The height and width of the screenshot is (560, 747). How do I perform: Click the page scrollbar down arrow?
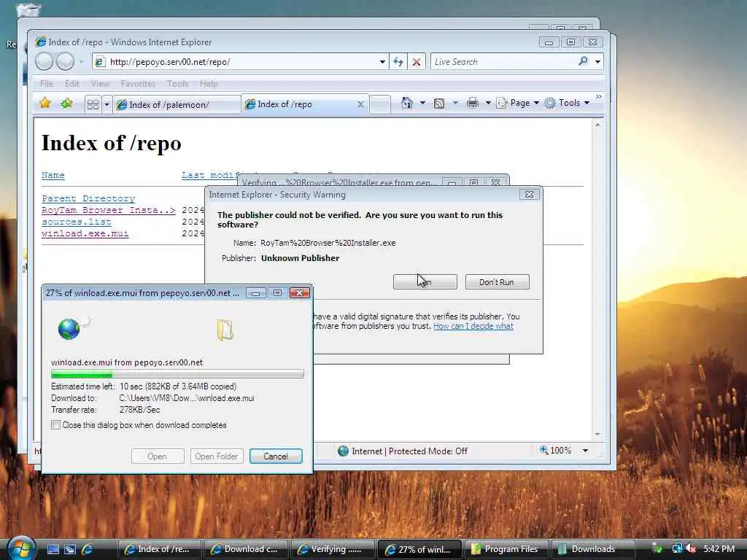click(597, 434)
